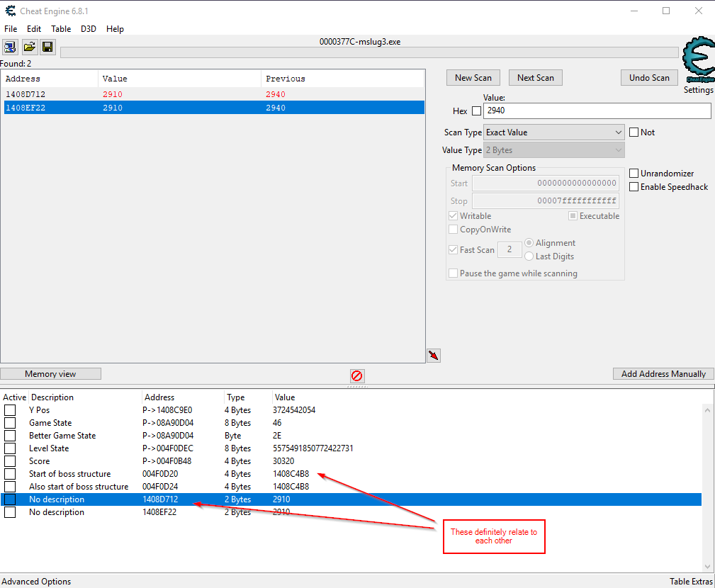Click the open process icon

coord(11,47)
